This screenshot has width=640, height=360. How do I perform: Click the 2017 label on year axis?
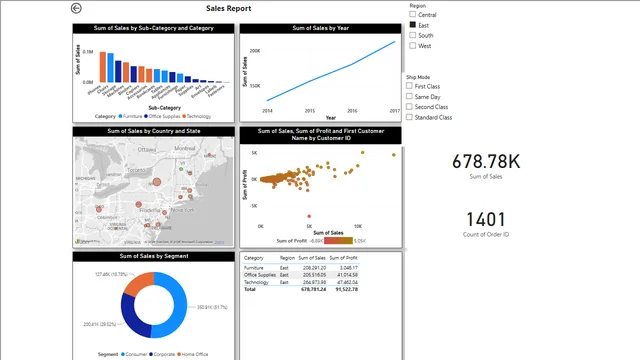tap(395, 111)
